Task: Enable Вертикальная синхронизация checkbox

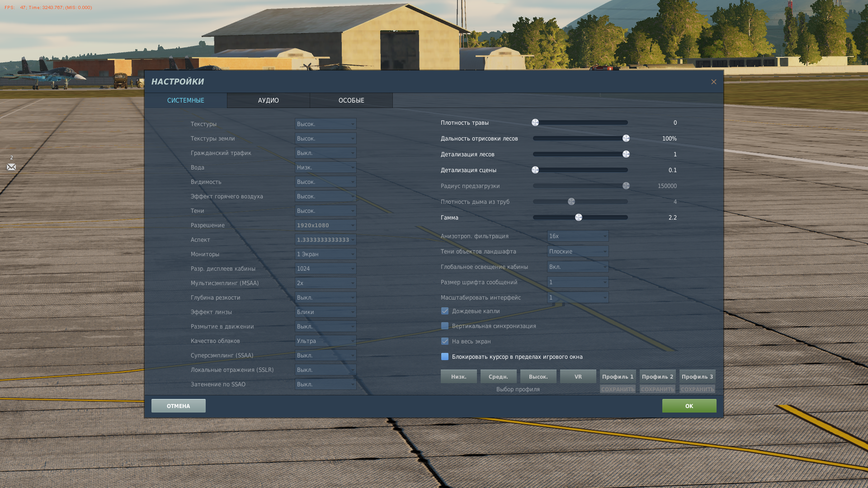Action: click(x=445, y=326)
